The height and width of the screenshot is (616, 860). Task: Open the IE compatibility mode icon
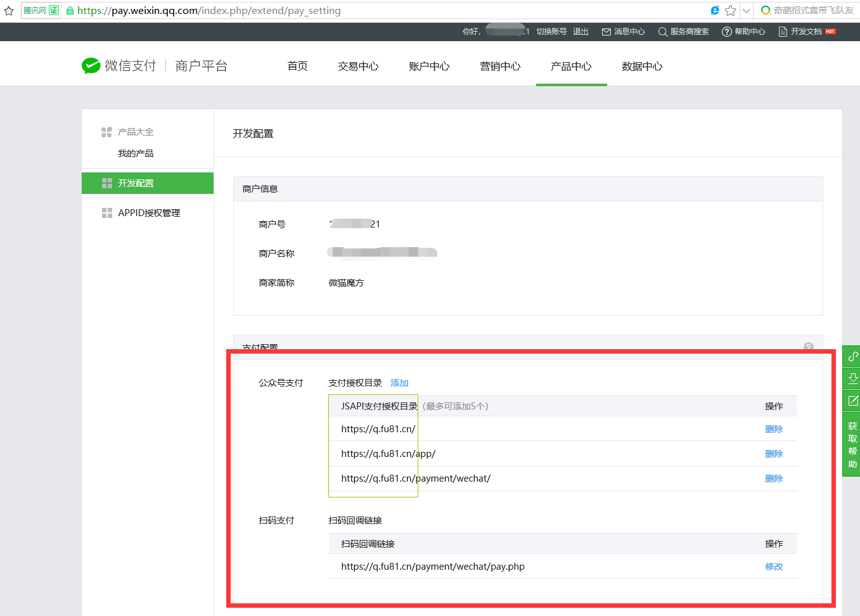715,10
